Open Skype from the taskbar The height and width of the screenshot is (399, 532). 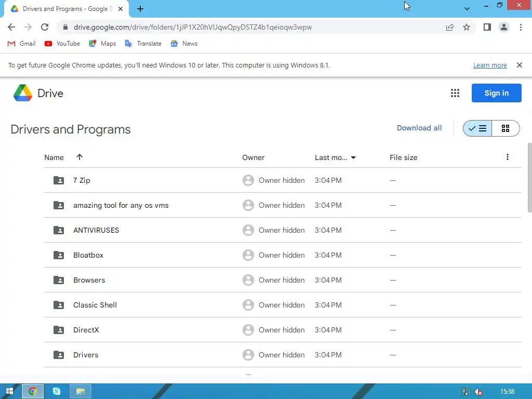click(56, 392)
